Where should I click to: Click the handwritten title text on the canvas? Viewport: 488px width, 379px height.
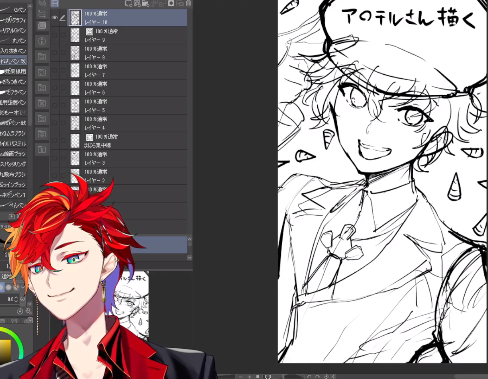click(409, 18)
